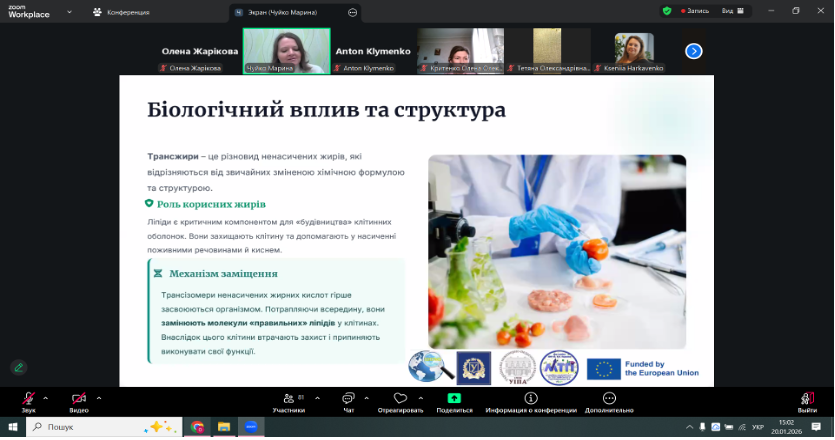Show hidden system tray icons
Viewport: 835px width, 440px height.
click(690, 427)
